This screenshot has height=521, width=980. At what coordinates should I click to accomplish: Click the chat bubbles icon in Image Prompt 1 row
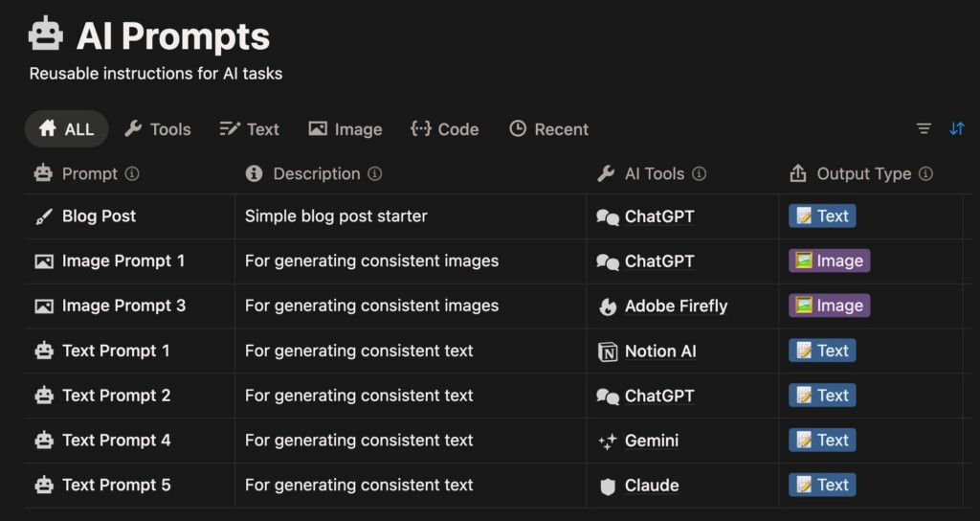click(608, 261)
